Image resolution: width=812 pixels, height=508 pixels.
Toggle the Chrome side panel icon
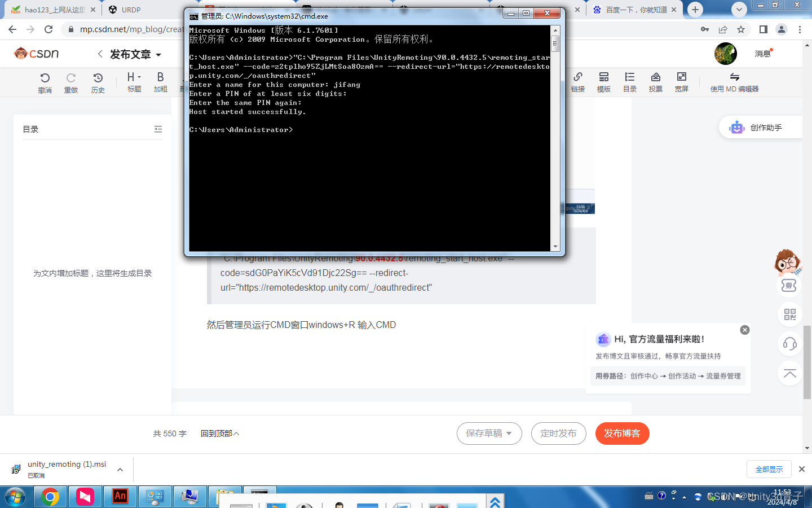[764, 29]
